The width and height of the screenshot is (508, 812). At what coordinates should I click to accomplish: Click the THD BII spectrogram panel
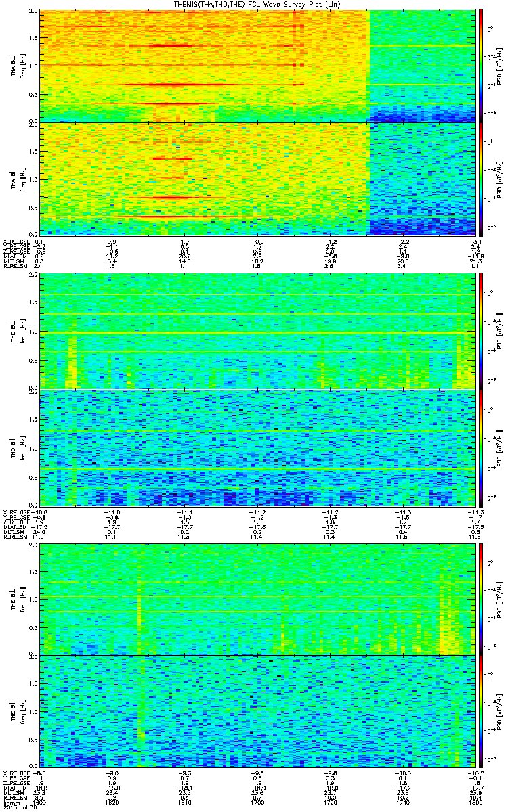coord(257,447)
